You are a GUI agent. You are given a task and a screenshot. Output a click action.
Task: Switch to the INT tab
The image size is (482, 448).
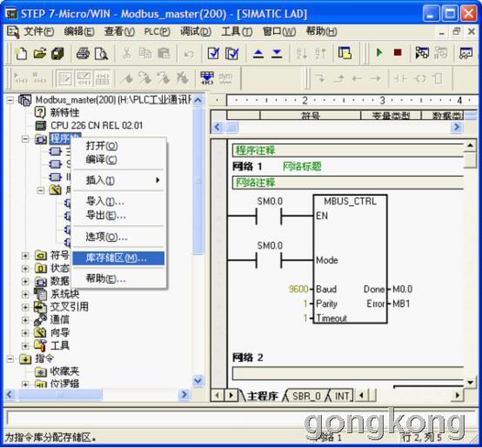click(x=342, y=396)
